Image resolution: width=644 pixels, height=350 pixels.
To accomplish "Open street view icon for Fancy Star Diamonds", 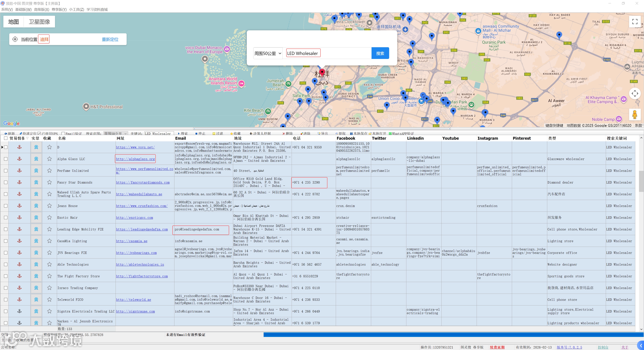I will pyautogui.click(x=36, y=182).
